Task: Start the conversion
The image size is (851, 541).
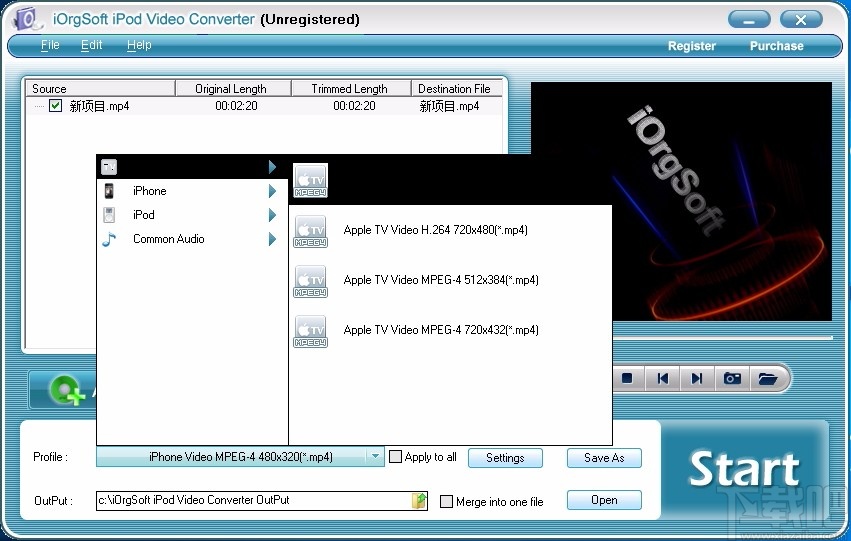Action: tap(744, 469)
